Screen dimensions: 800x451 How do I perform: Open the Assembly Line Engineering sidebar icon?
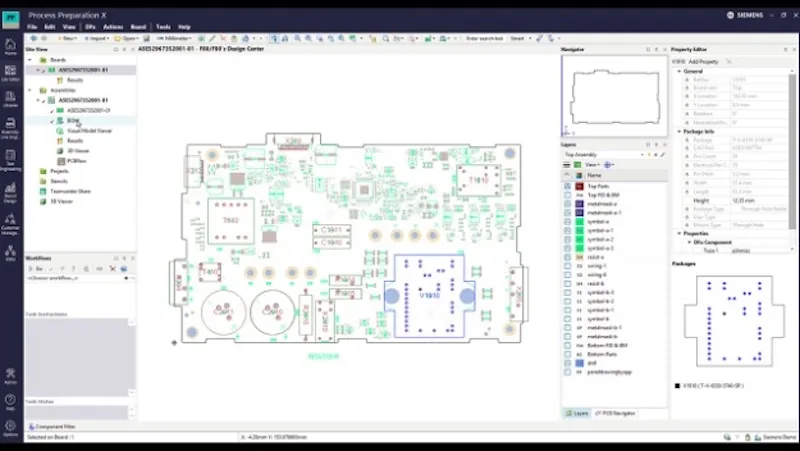[x=10, y=128]
